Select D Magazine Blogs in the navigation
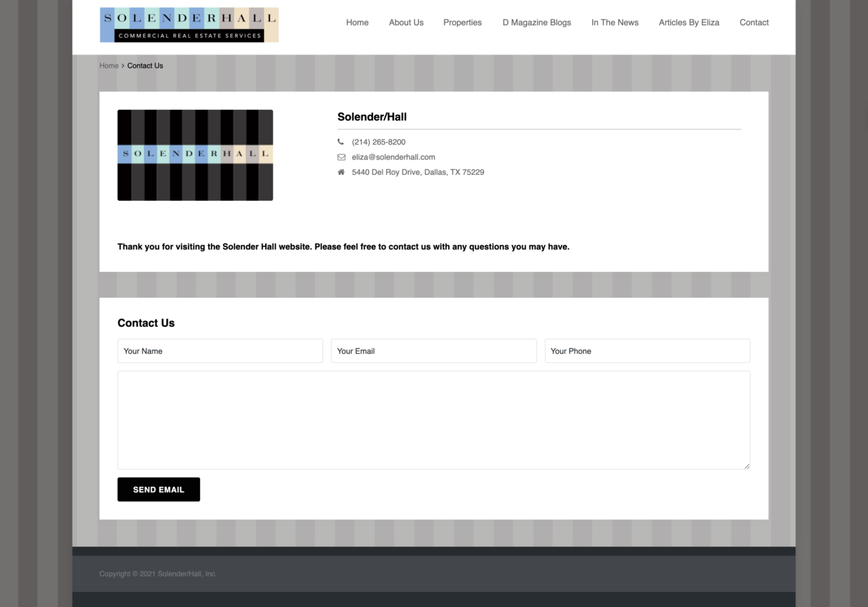The width and height of the screenshot is (868, 607). tap(536, 22)
